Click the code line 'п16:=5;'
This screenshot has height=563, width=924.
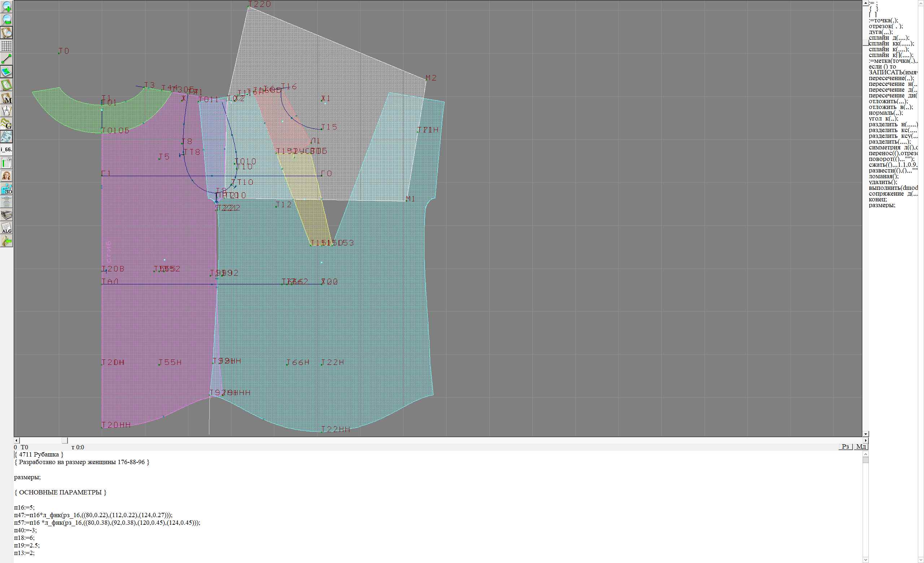[x=25, y=507]
